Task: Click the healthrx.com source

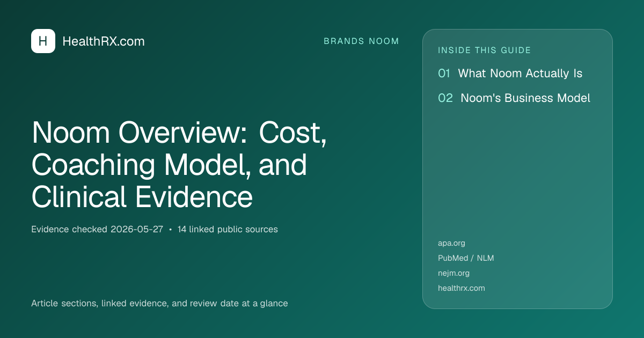Action: click(x=462, y=288)
